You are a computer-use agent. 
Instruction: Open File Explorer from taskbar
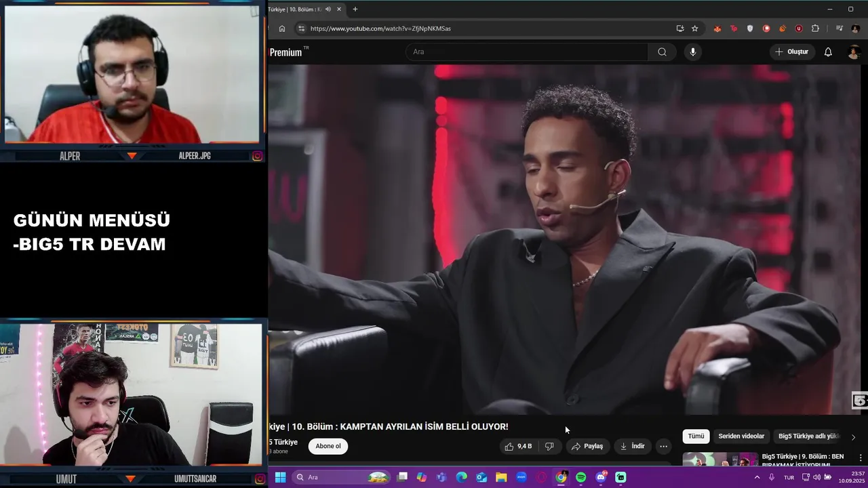click(x=501, y=477)
